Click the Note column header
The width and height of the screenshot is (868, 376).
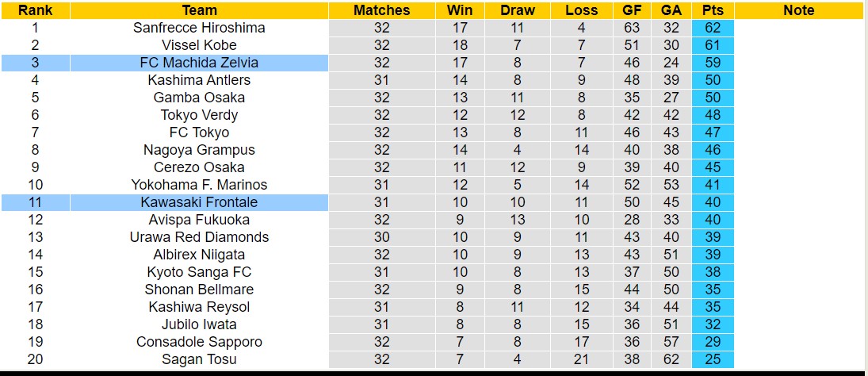(x=798, y=10)
